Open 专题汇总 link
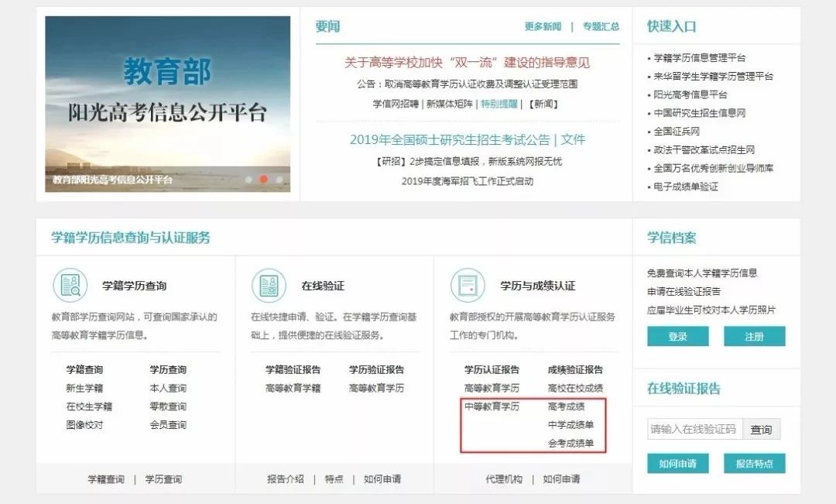 click(601, 26)
